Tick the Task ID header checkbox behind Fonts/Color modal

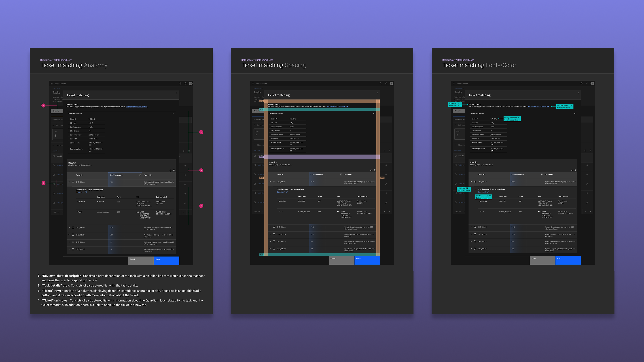pos(455,156)
